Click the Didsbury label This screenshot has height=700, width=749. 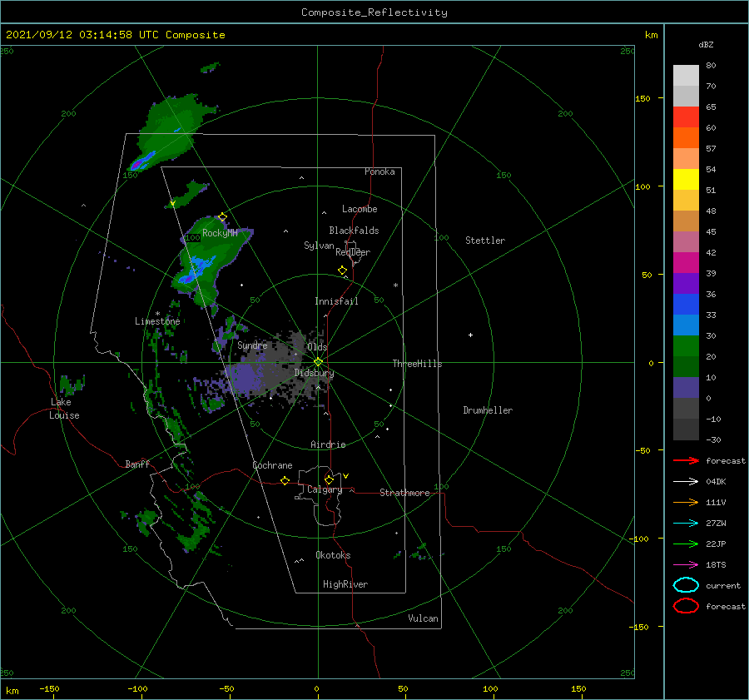pos(314,373)
